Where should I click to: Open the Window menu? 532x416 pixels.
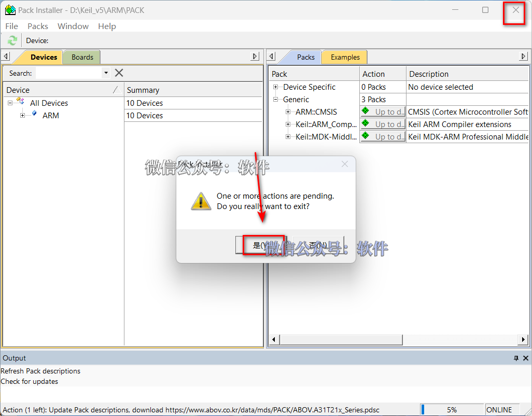click(x=73, y=26)
